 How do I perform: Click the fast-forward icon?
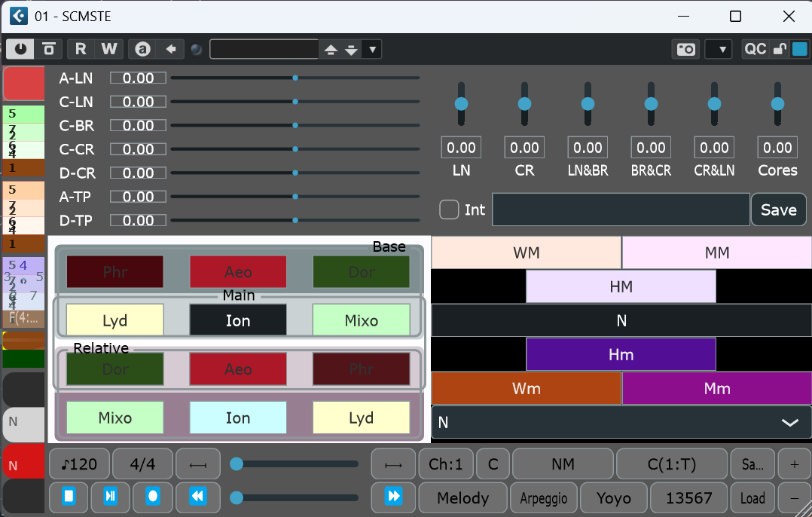(x=393, y=497)
